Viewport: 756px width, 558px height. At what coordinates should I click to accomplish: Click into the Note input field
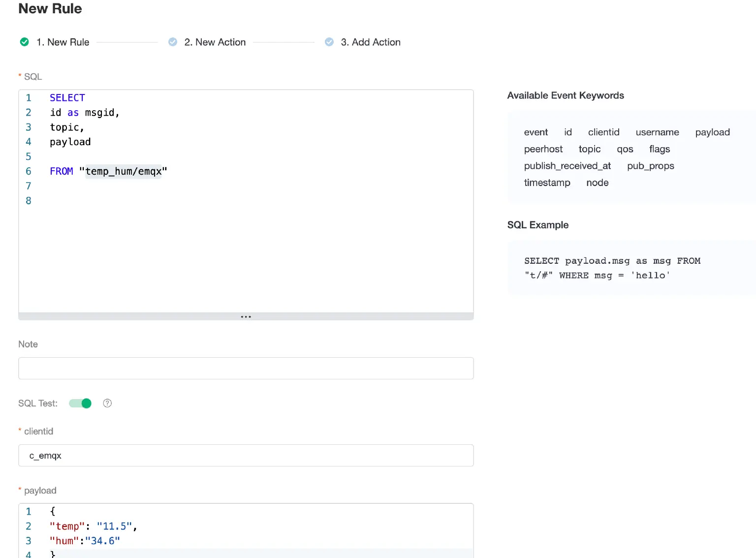pyautogui.click(x=246, y=369)
